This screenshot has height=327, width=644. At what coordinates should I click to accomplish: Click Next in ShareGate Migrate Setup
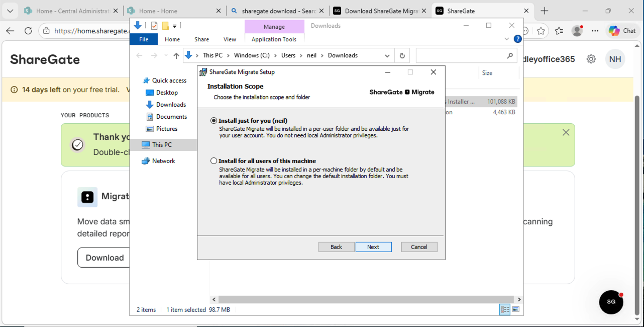click(373, 247)
